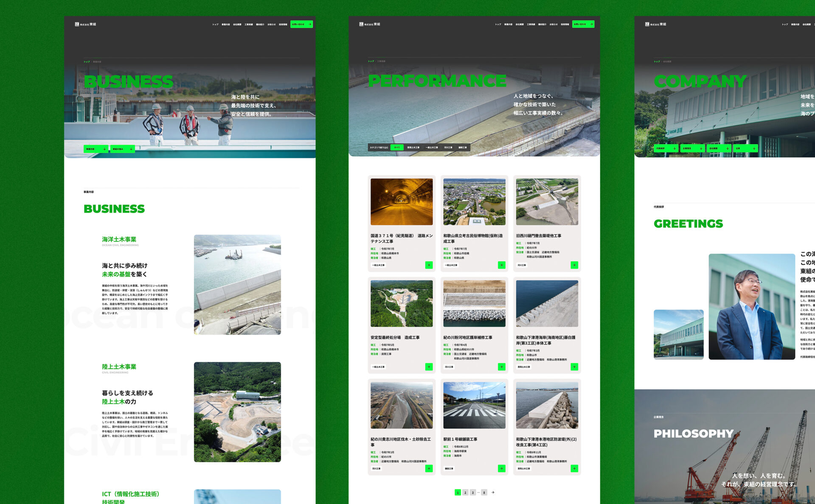Click plus icon on 駅前1号線舗装工事 card
The height and width of the screenshot is (504, 815).
[x=501, y=469]
